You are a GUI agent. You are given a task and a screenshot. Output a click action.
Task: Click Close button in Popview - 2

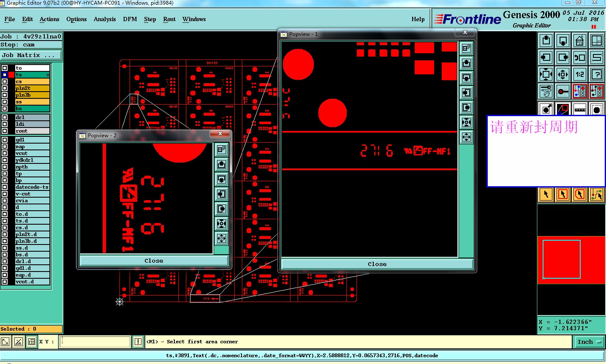(x=154, y=261)
